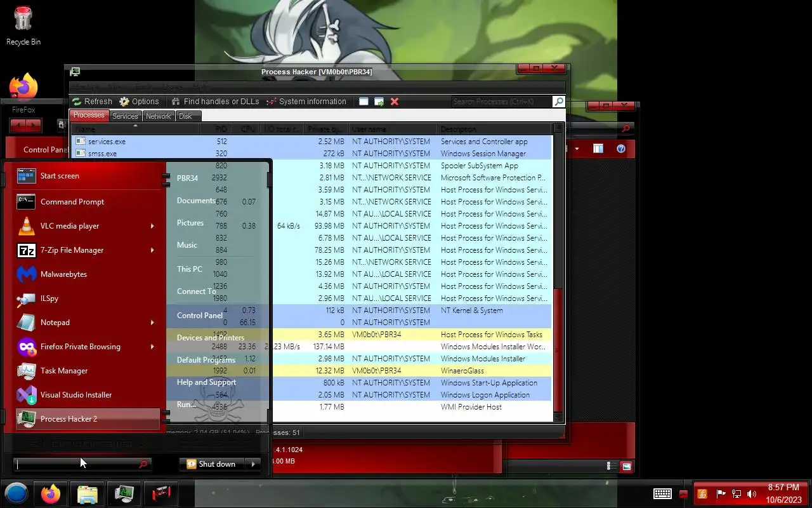This screenshot has height=508, width=812.
Task: Open the Recycle Bin desktop icon
Action: (x=23, y=25)
